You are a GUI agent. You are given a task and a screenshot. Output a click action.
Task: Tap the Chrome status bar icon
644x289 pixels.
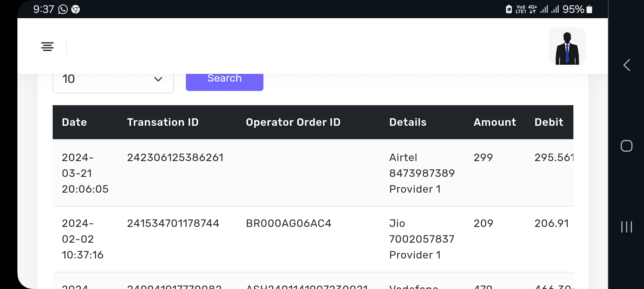[76, 10]
